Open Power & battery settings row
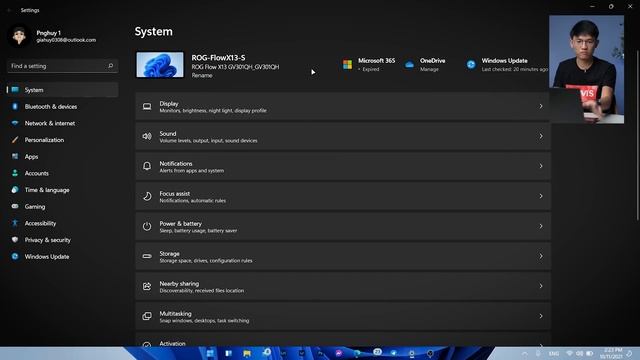The height and width of the screenshot is (360, 640). [343, 227]
